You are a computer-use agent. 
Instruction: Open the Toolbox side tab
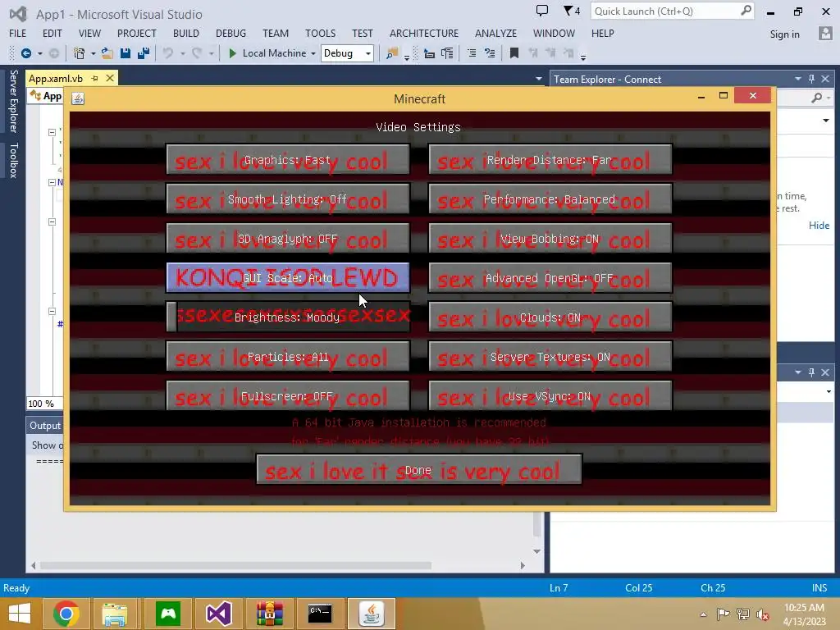(14, 160)
